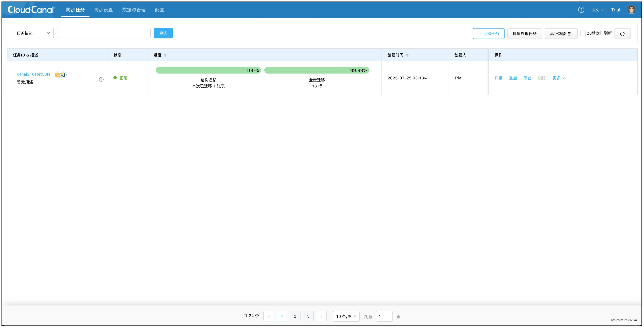Click the search text input field
Image resolution: width=644 pixels, height=328 pixels.
click(104, 33)
